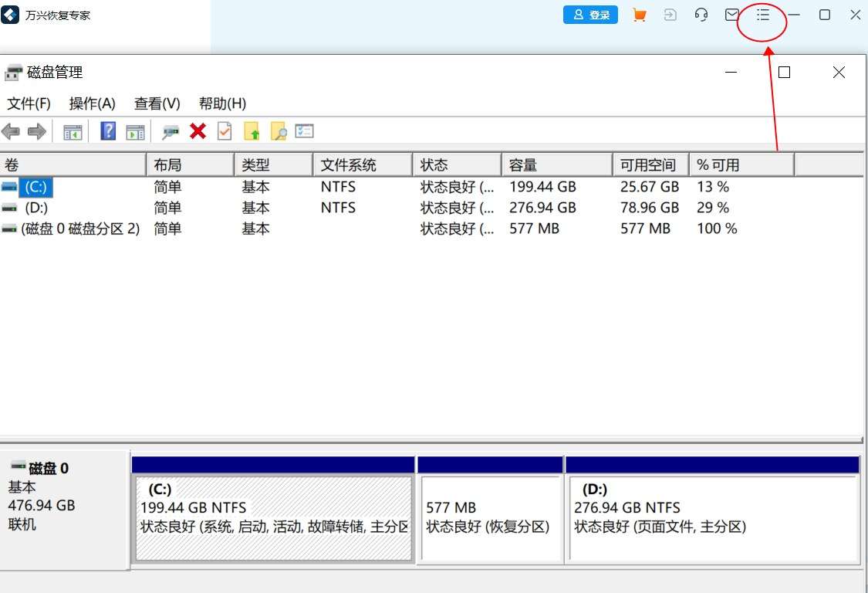Select the 577 MB recovery partition block

click(x=491, y=518)
